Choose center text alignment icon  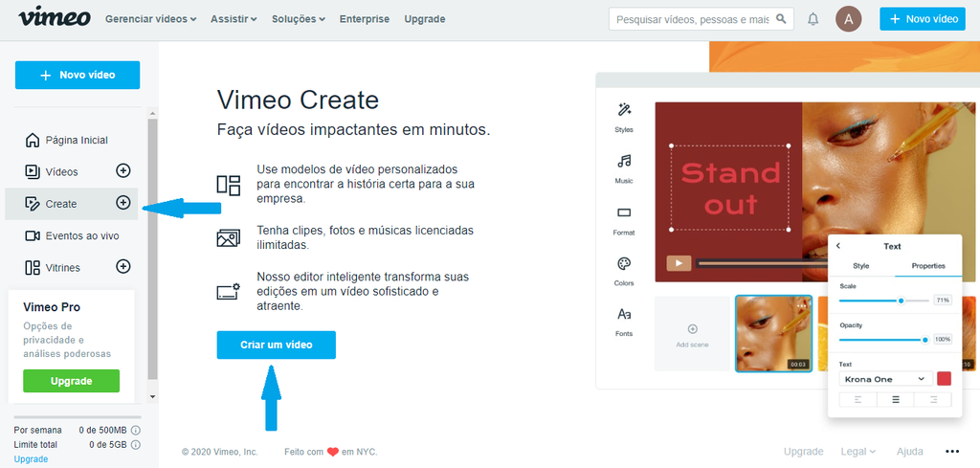896,400
